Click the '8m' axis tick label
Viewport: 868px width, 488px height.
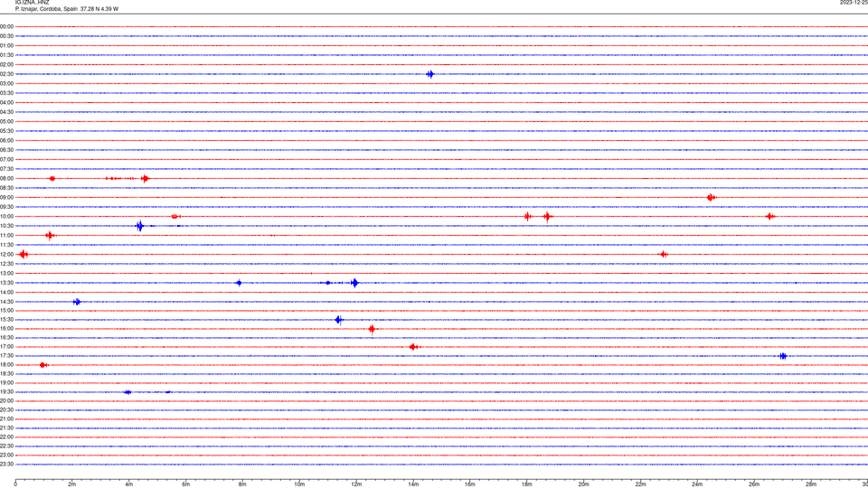point(242,484)
